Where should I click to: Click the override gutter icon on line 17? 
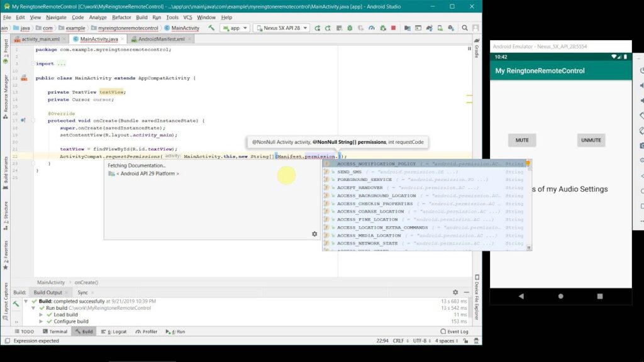pos(23,120)
